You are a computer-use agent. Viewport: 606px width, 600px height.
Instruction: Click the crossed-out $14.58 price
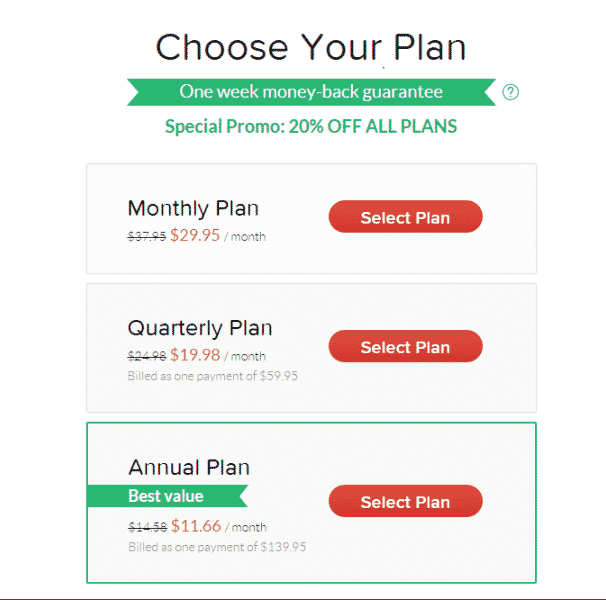coord(147,527)
